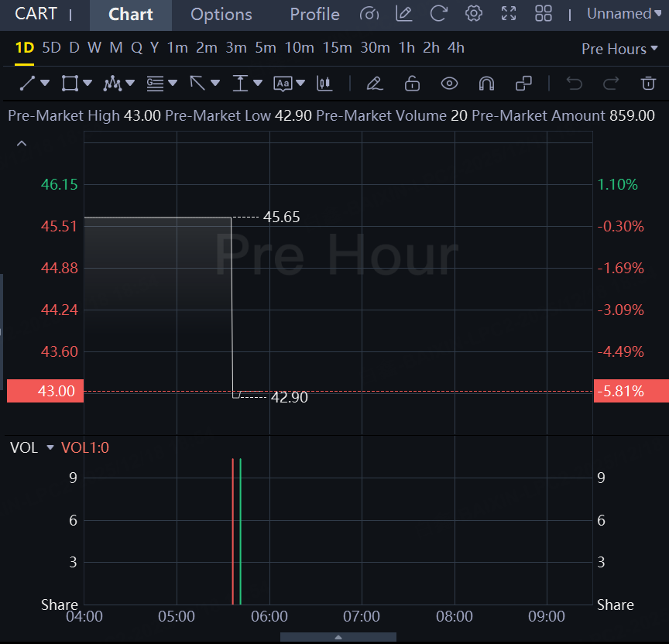This screenshot has width=669, height=644.
Task: Click the pencil draw mode icon
Action: [x=375, y=83]
